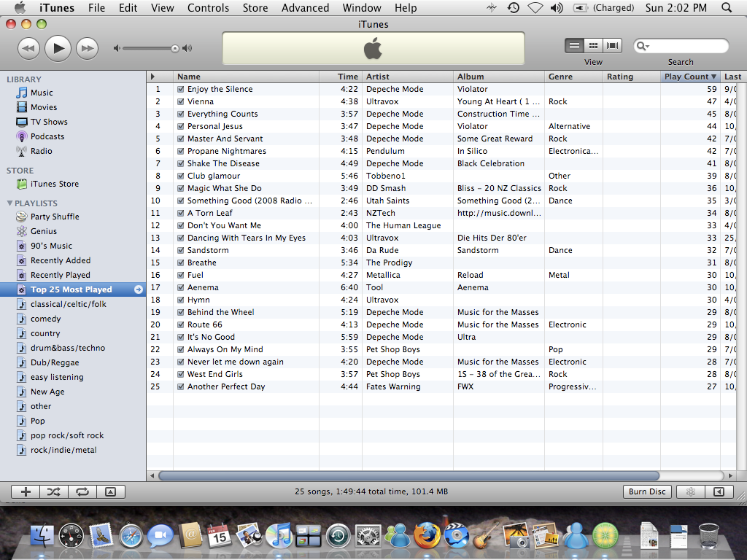Click the Time Machine menu bar icon
747x560 pixels.
click(x=513, y=7)
